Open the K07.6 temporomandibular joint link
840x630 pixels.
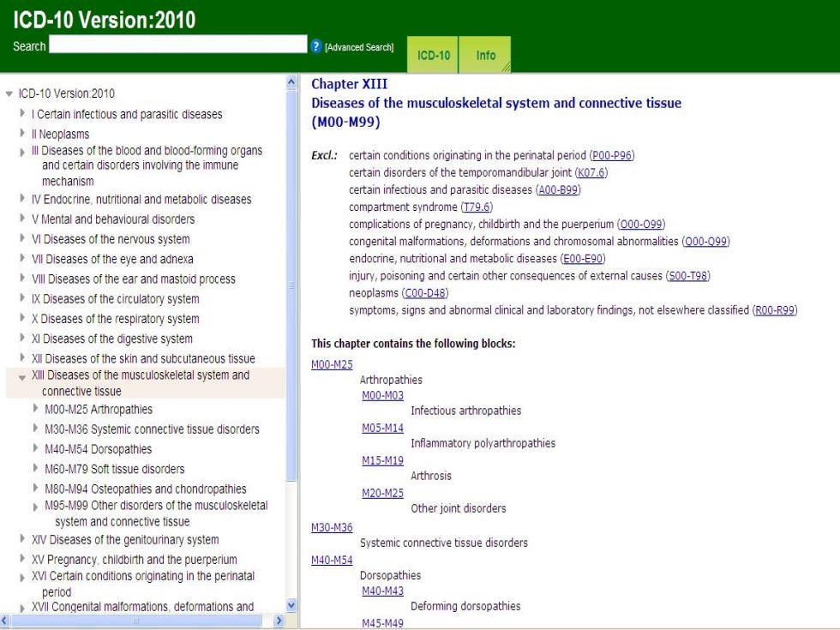[x=591, y=172]
